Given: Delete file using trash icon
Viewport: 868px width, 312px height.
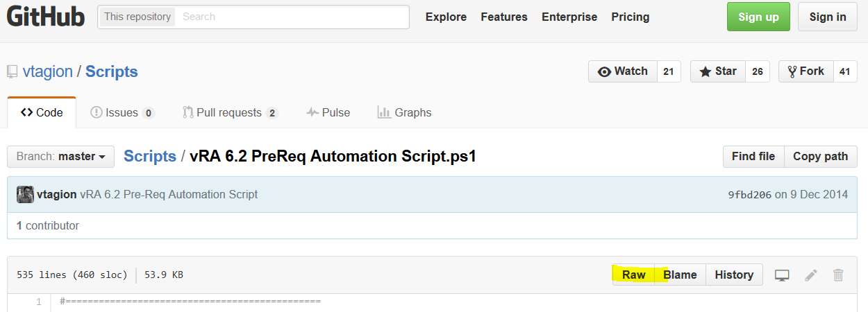Looking at the screenshot, I should (x=838, y=275).
